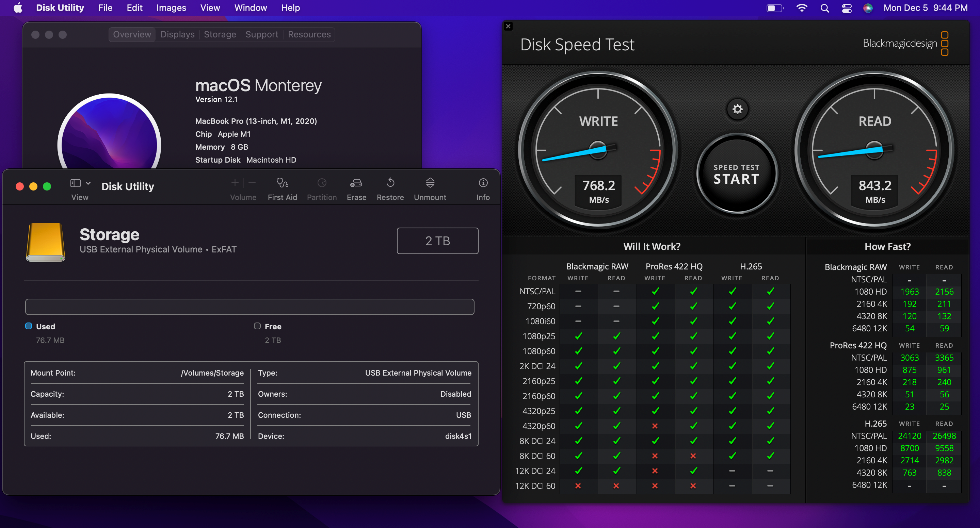Click the USB External Physical Volume ExFAT subtitle
The width and height of the screenshot is (980, 528).
(158, 249)
